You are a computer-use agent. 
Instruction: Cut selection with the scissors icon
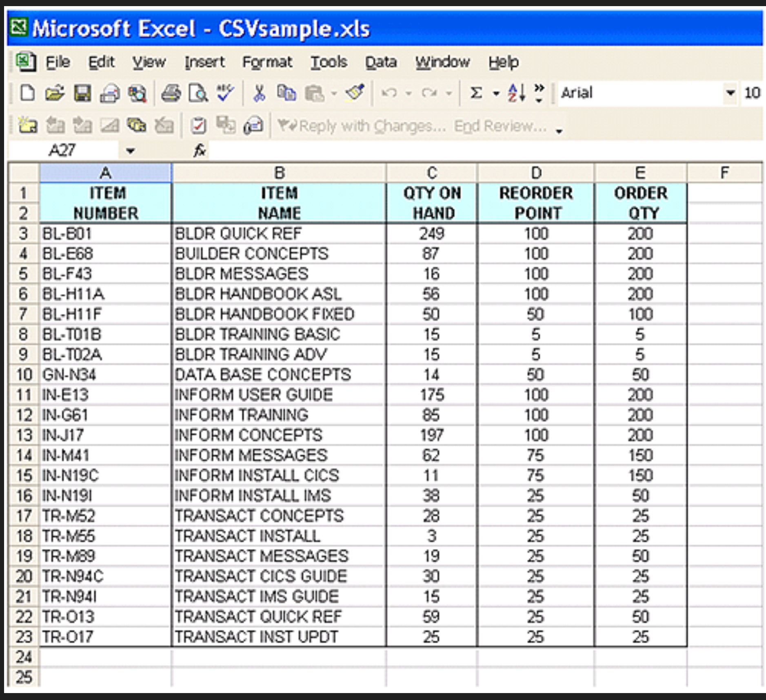click(259, 93)
